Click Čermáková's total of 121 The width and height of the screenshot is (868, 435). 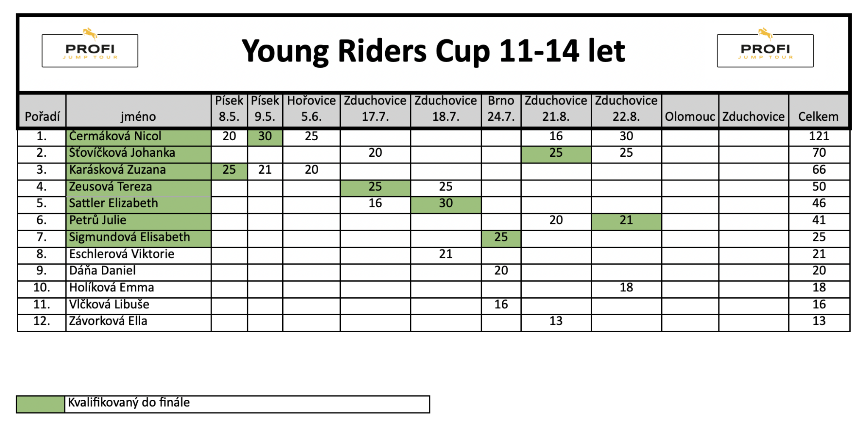pyautogui.click(x=819, y=137)
